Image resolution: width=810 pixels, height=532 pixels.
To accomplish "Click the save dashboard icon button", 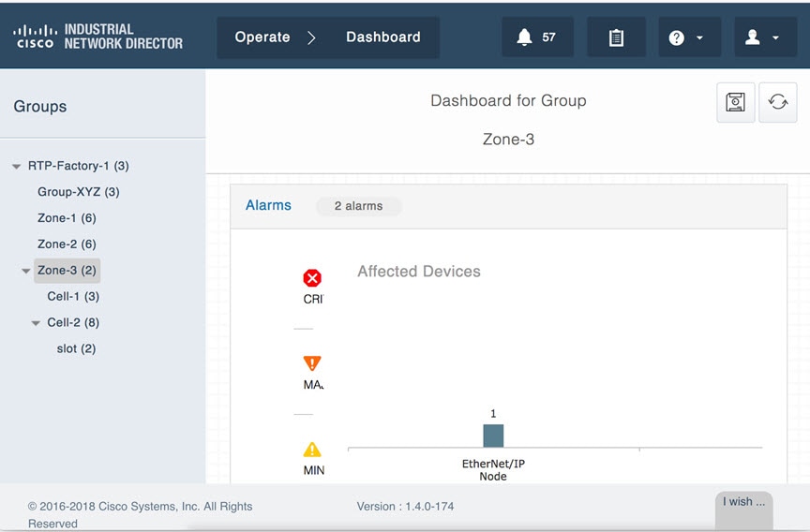I will [x=736, y=102].
